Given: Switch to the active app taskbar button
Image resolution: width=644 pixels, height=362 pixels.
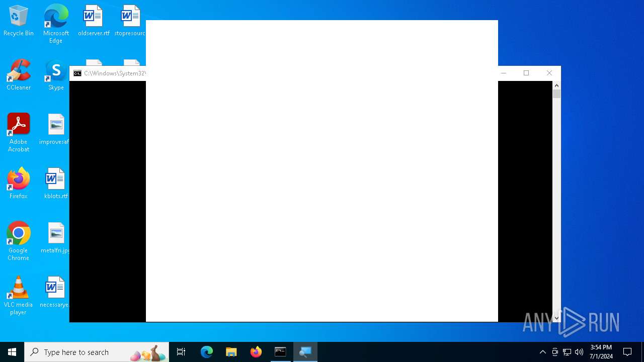Looking at the screenshot, I should coord(305,352).
